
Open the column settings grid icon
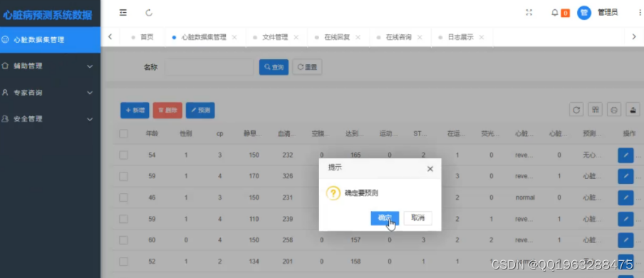(x=595, y=110)
